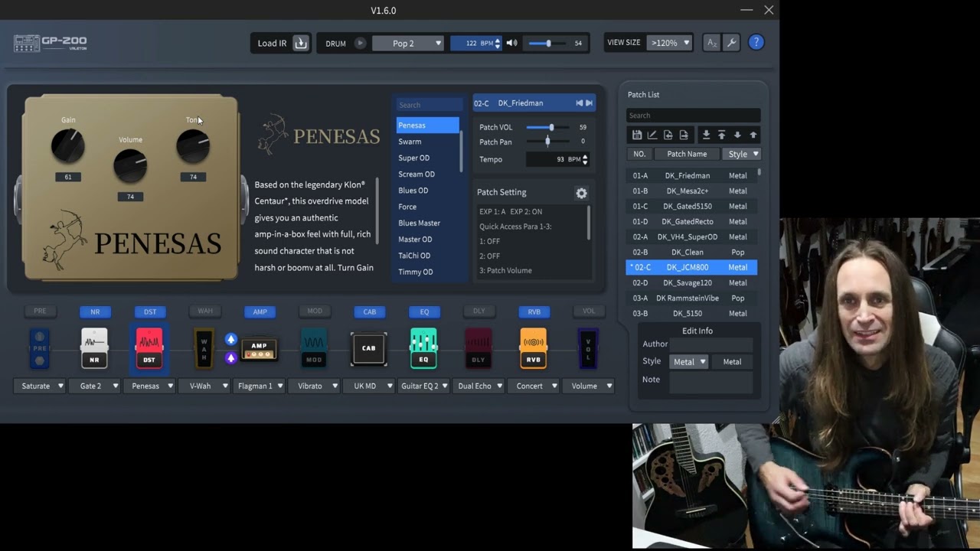Screen dimensions: 980x551
Task: Toggle the MOD module on
Action: pos(315,311)
